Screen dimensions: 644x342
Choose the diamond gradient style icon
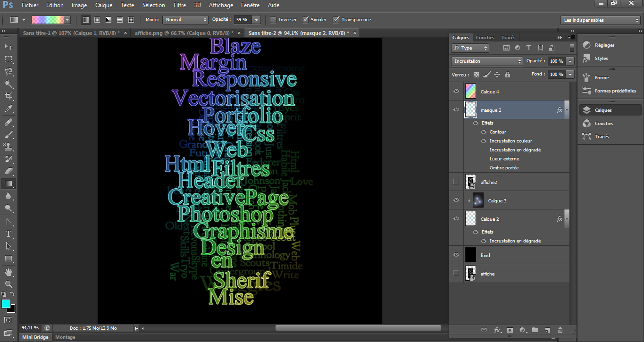(x=131, y=20)
